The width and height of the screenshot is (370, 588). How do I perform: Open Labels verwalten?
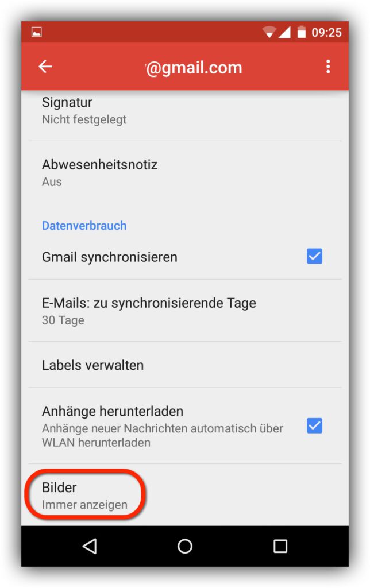point(184,365)
